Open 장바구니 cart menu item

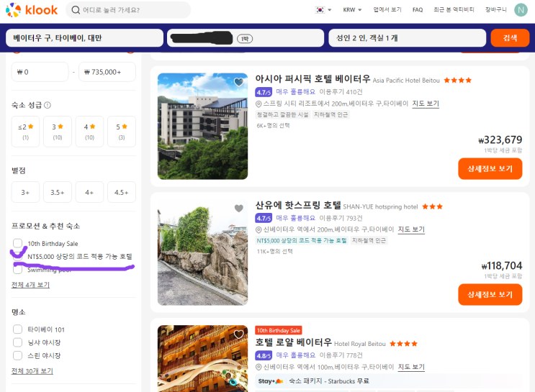click(x=496, y=10)
